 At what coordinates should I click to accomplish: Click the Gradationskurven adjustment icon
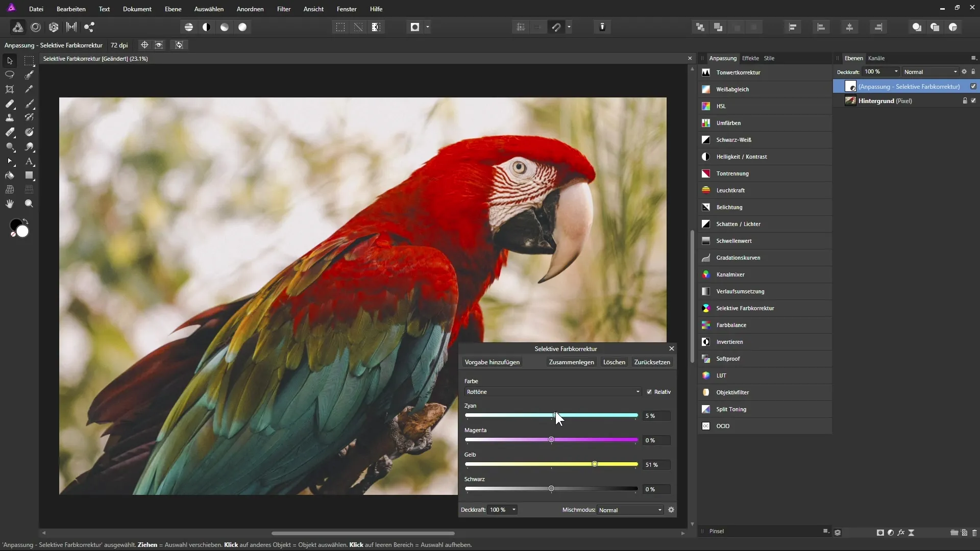706,258
